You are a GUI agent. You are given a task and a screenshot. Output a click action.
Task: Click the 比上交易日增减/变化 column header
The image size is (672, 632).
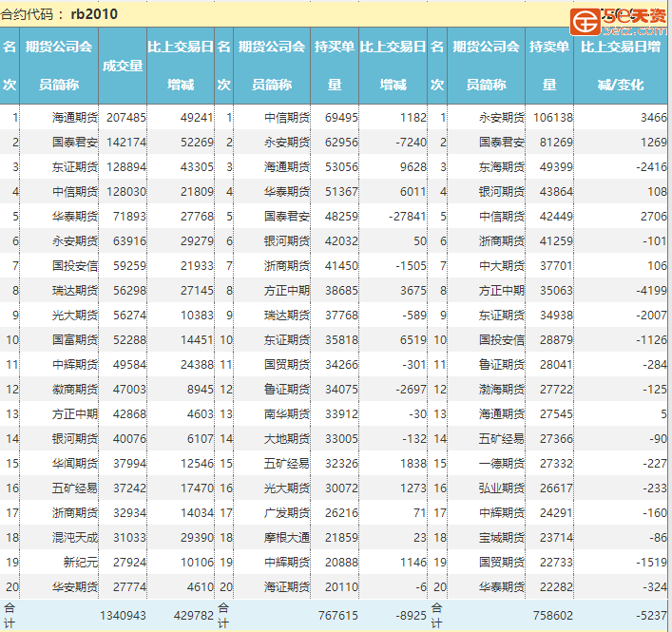(621, 65)
